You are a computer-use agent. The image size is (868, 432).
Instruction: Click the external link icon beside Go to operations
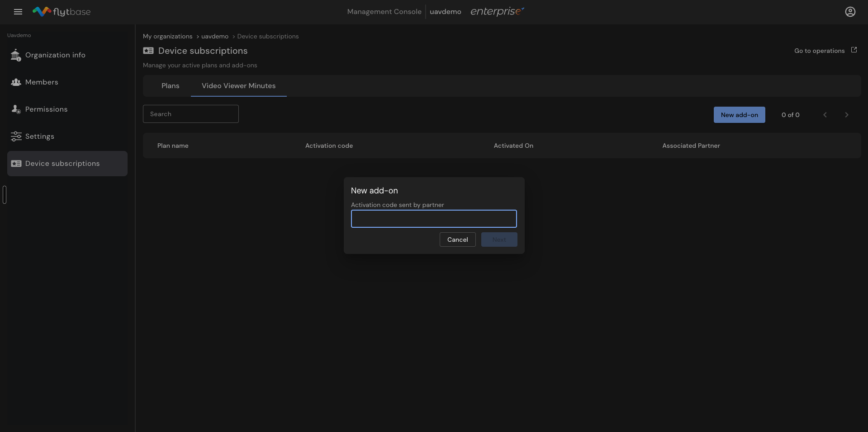(854, 50)
